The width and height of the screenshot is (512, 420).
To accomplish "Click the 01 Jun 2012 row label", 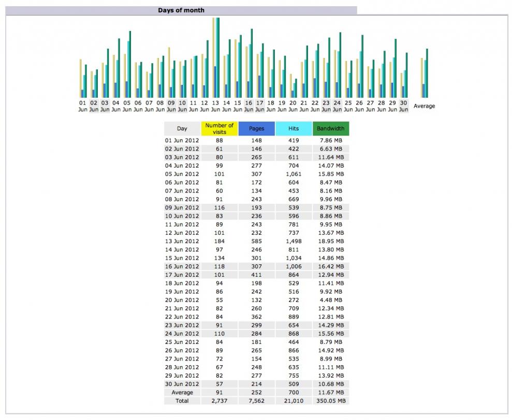I will (182, 140).
